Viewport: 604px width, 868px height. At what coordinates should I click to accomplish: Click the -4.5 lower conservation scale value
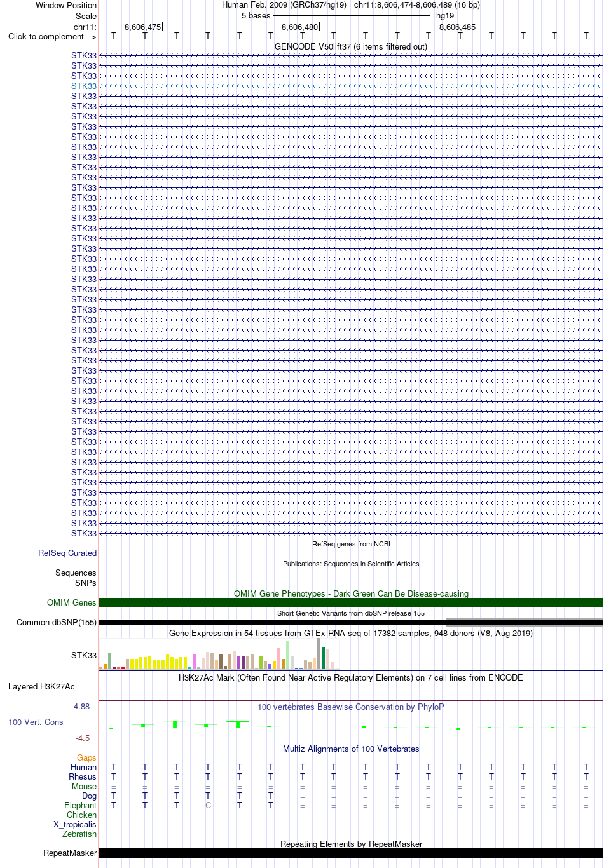tap(83, 738)
